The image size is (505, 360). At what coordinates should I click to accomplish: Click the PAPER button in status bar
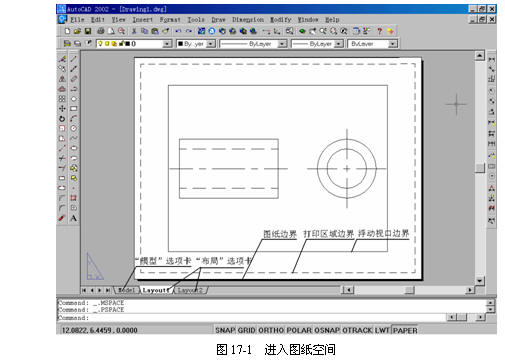coord(405,330)
